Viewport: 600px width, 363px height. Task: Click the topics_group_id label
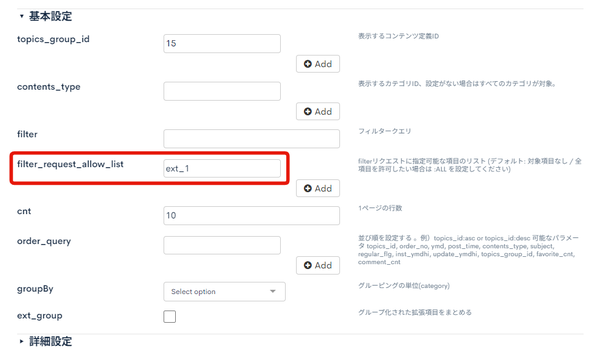(53, 39)
